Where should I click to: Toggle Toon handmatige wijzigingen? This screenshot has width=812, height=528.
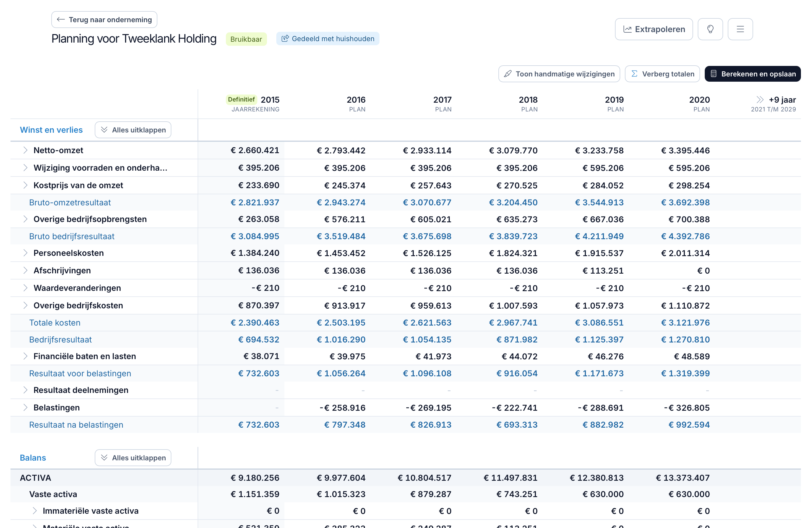pos(559,74)
